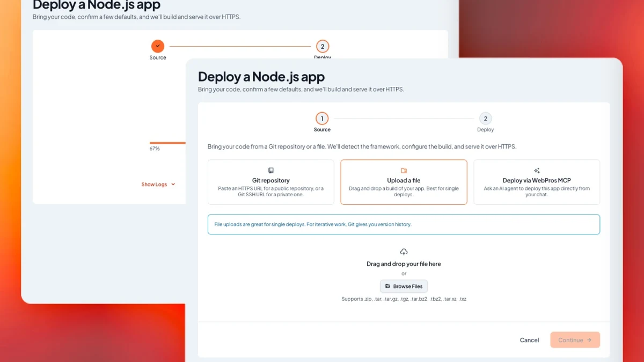
Task: Click the Drag and drop your file here text
Action: pos(404,264)
